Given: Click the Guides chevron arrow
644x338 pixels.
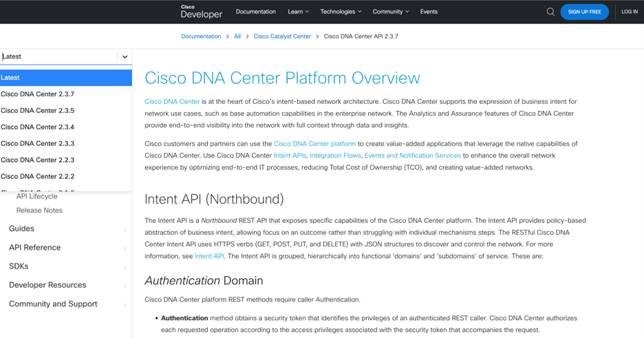Looking at the screenshot, I should [x=125, y=229].
